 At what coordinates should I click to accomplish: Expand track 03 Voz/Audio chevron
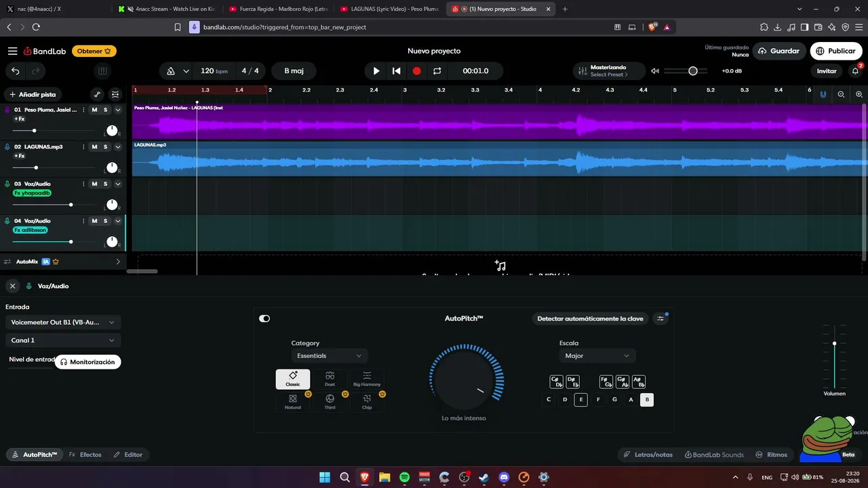[117, 184]
